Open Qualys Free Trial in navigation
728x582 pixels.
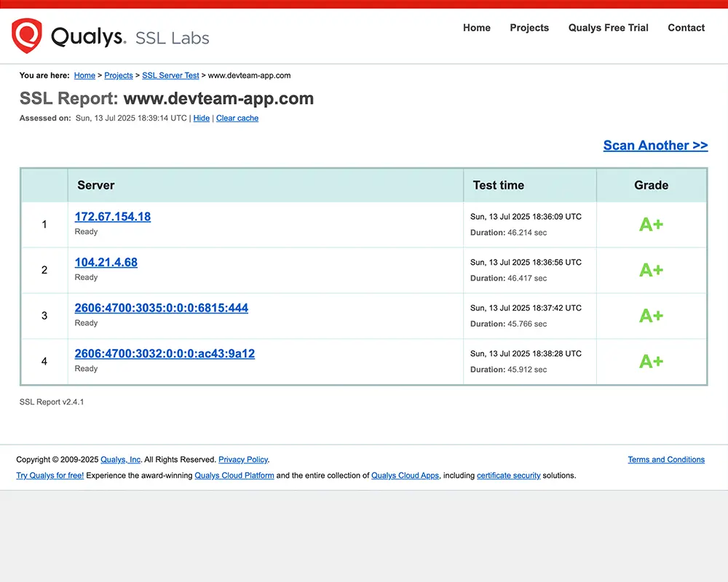pyautogui.click(x=608, y=28)
